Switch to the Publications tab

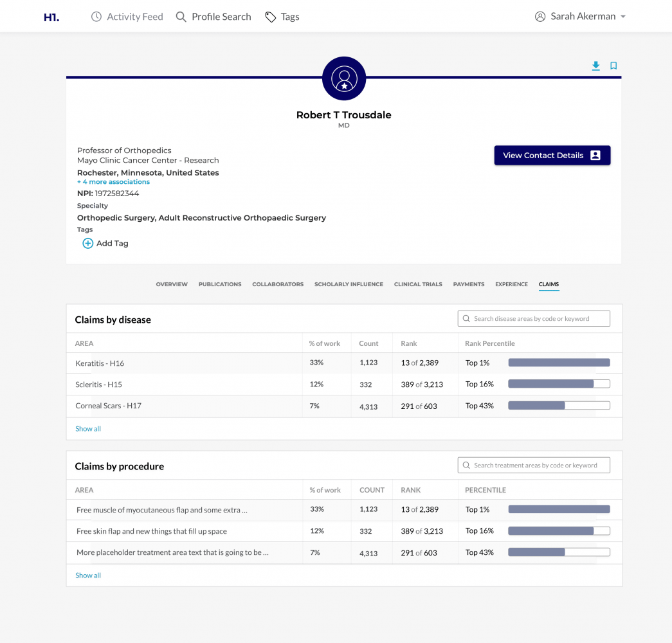tap(220, 284)
